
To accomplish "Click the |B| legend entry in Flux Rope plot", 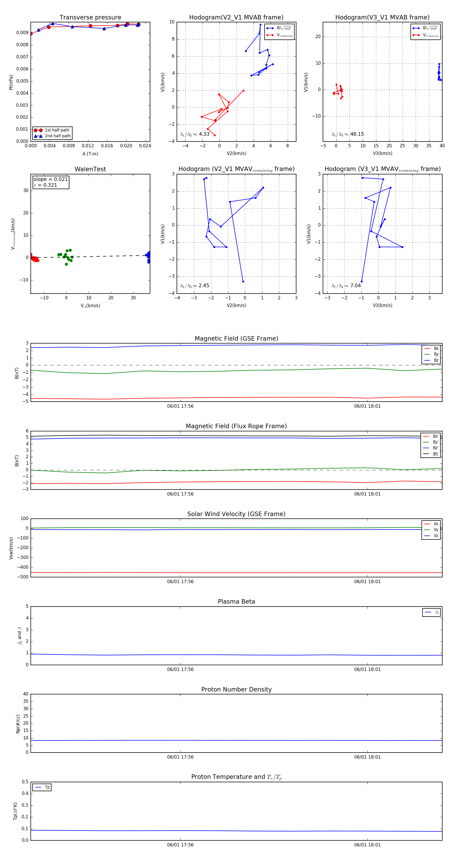I will point(431,454).
